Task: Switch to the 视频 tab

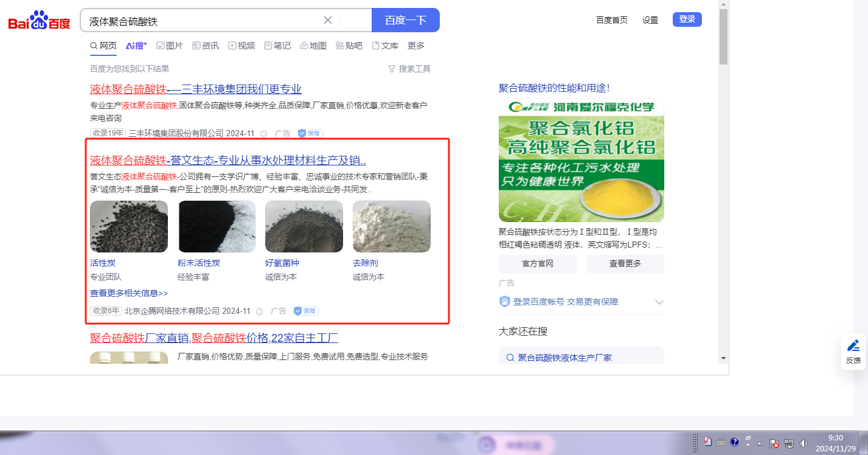Action: coord(241,46)
